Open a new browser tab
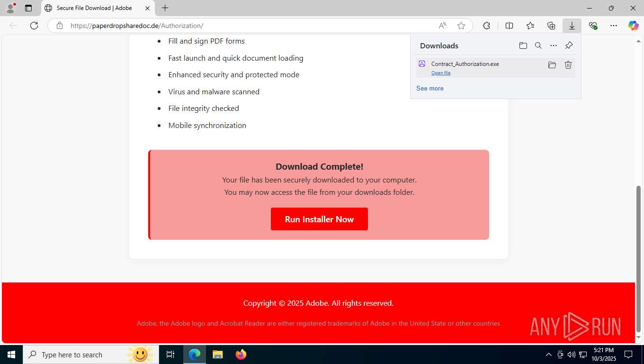644x364 pixels. (x=165, y=8)
